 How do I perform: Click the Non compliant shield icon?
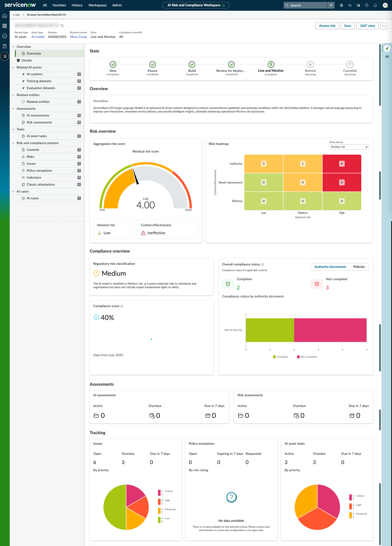pyautogui.click(x=317, y=284)
